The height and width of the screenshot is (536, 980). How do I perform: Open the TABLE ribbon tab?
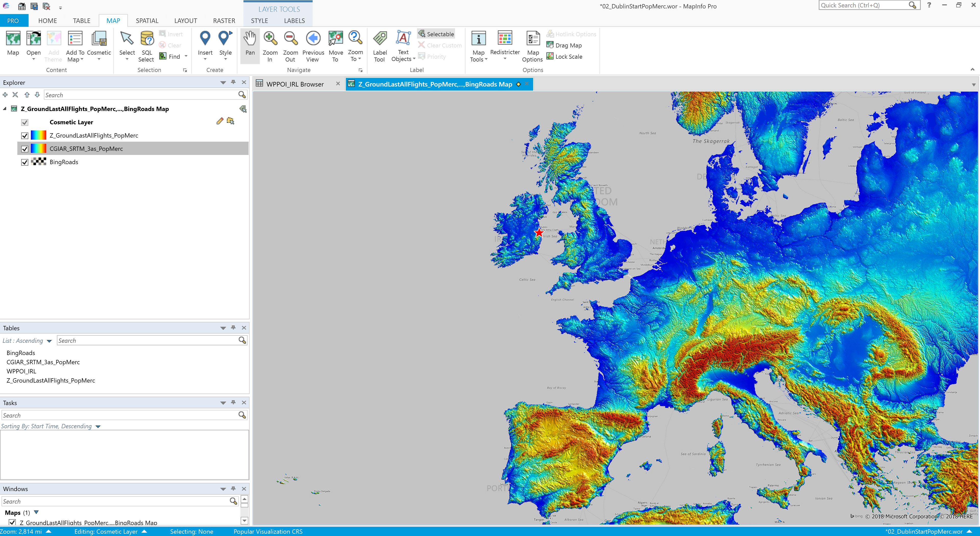click(x=81, y=20)
